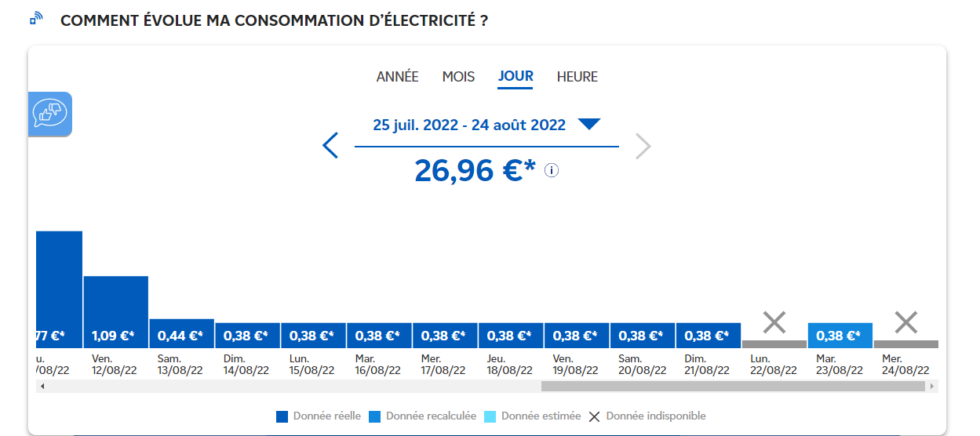This screenshot has height=436, width=980.
Task: Click the Donnée estimée legend swatch
Action: [490, 416]
